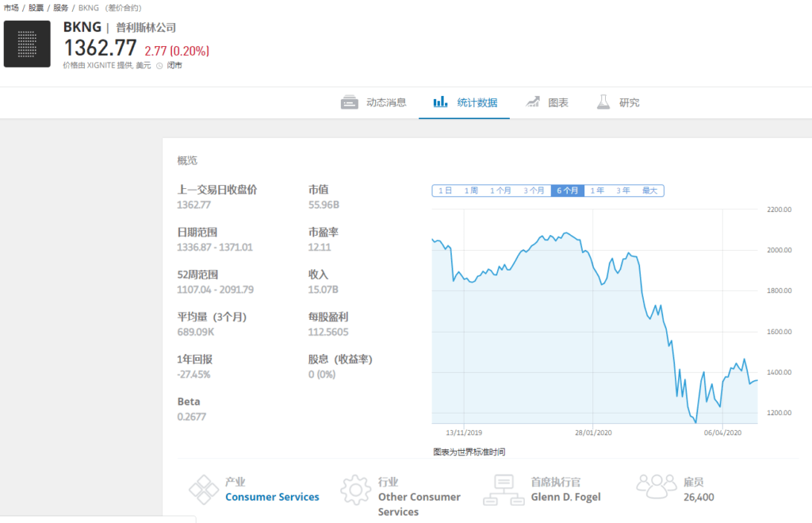Click the diamond-shaped 产业 sector icon

click(x=204, y=490)
